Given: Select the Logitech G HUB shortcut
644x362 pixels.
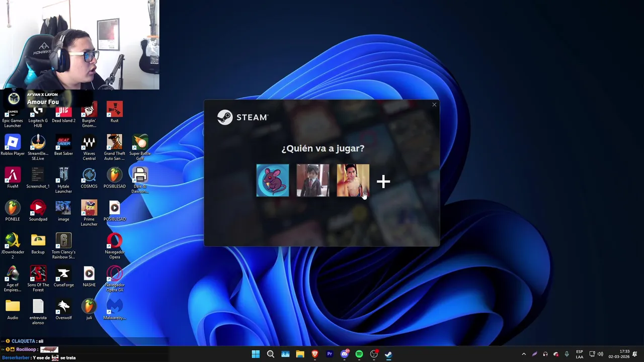Looking at the screenshot, I should point(38,117).
